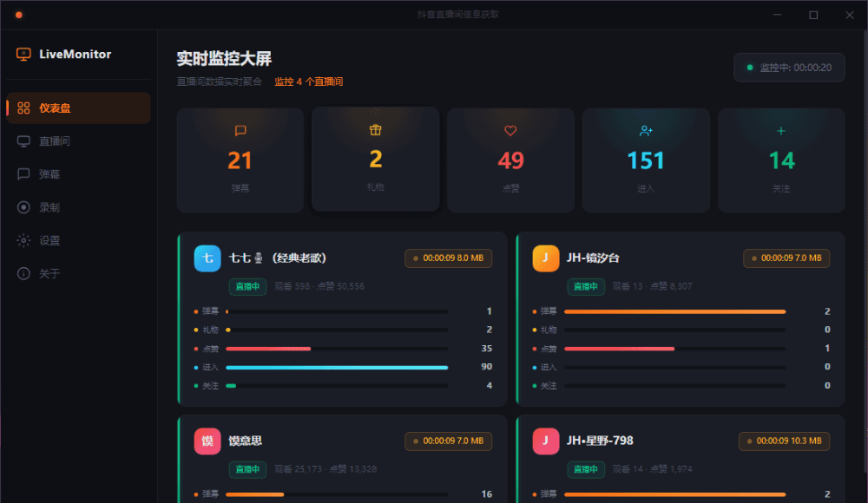Click the text 观看 14 · 点赞 1,974
868x503 pixels.
coord(652,469)
